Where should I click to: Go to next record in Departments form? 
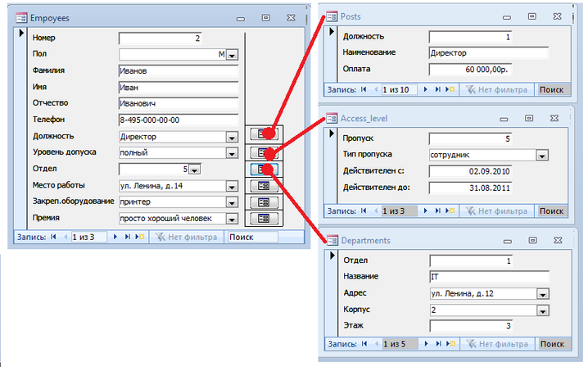click(426, 343)
